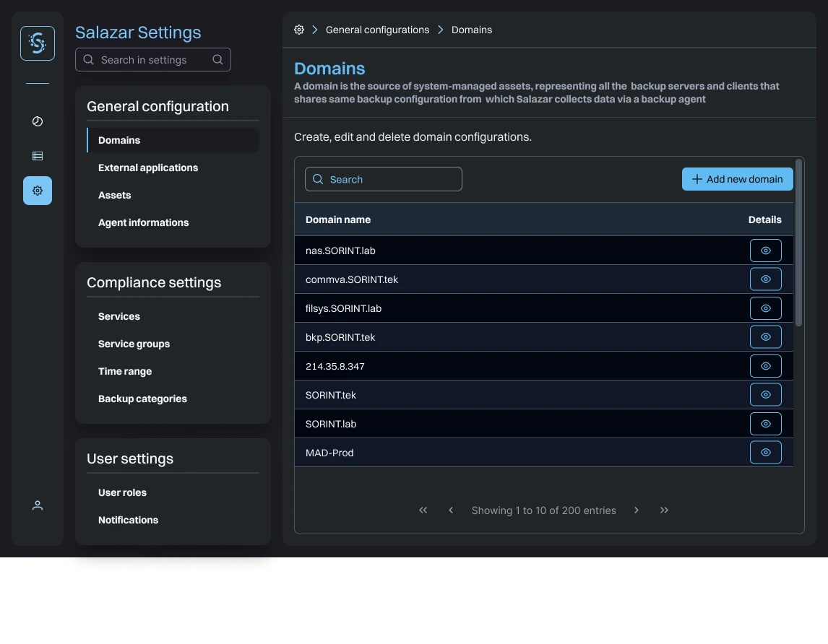Open User roles in User settings

(x=122, y=492)
